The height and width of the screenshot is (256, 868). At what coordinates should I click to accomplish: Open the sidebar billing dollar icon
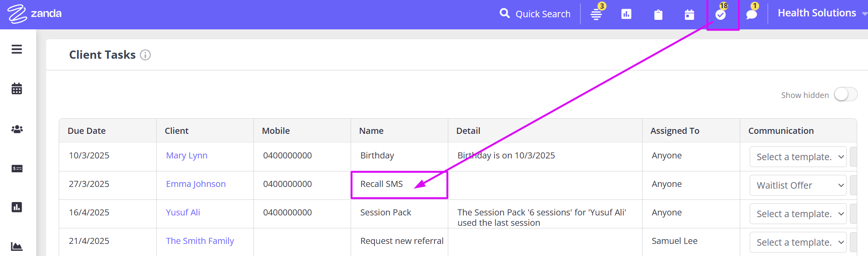pos(17,168)
